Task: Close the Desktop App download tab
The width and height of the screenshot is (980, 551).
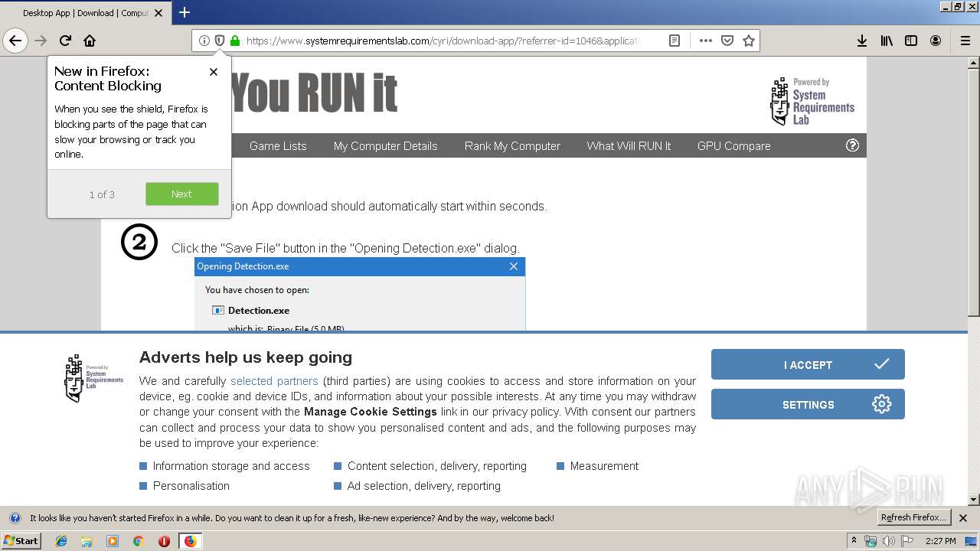Action: coord(158,13)
